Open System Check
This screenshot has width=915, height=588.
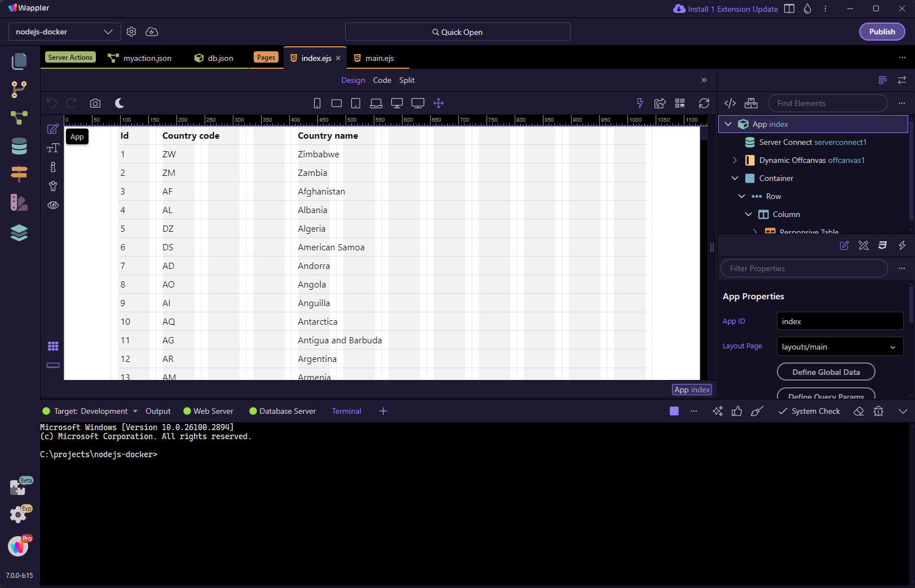809,411
